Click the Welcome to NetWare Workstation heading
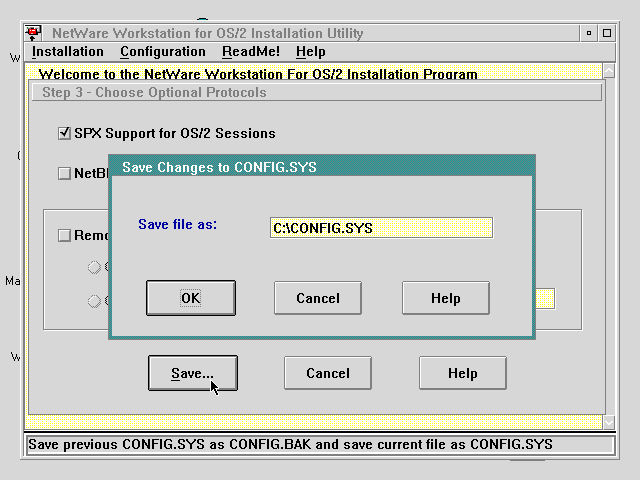This screenshot has height=480, width=640. (258, 74)
